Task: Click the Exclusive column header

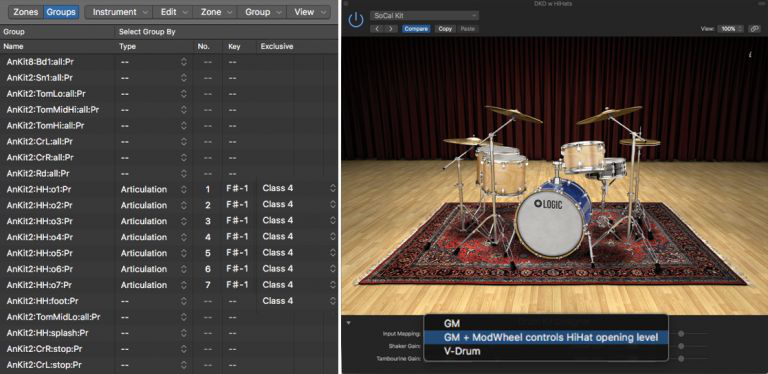Action: [277, 47]
